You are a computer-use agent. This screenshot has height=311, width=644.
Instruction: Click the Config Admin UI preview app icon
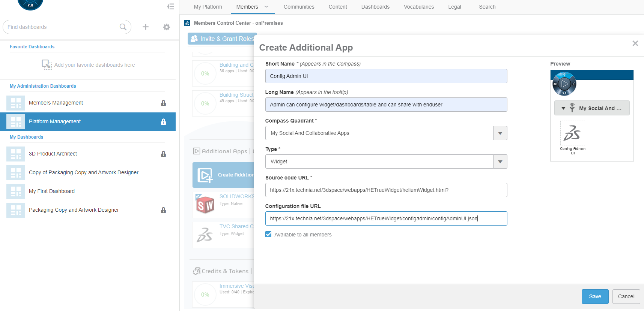point(572,133)
